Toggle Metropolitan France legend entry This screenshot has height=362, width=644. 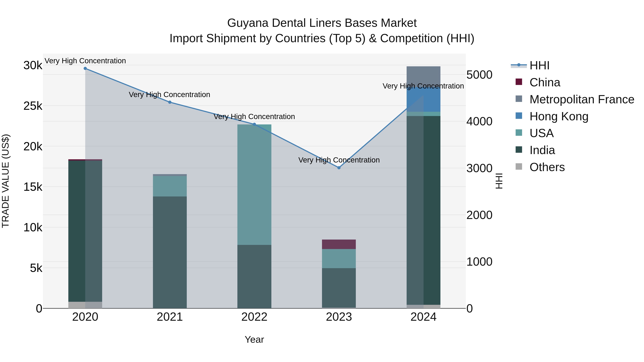click(575, 99)
